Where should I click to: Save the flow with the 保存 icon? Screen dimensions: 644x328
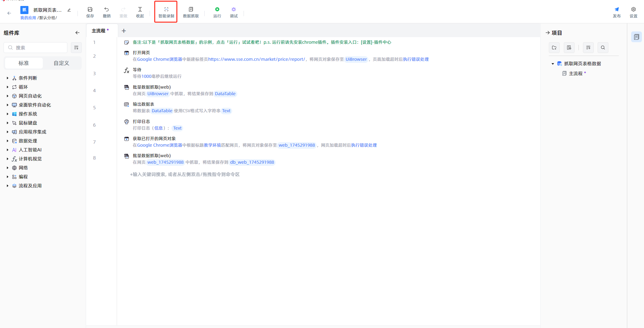[x=90, y=12]
